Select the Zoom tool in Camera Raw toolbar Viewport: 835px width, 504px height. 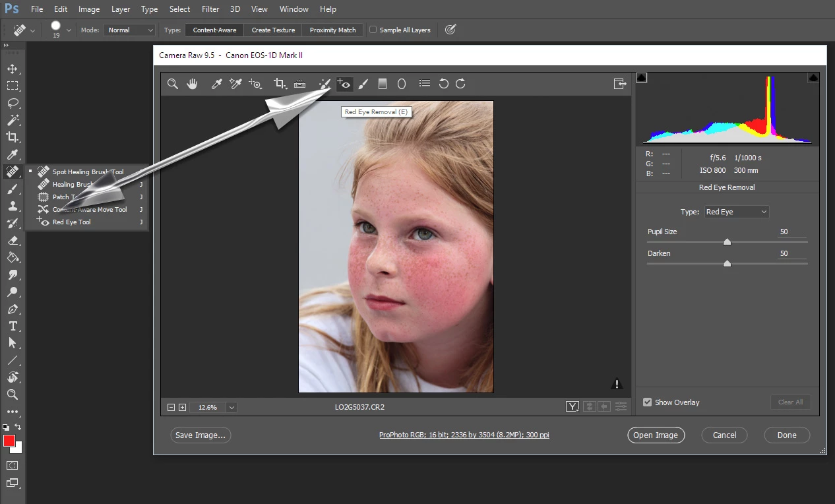click(172, 84)
